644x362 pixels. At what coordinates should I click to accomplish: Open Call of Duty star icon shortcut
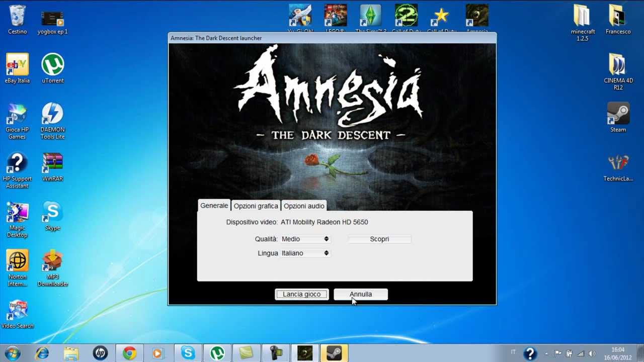(x=441, y=19)
